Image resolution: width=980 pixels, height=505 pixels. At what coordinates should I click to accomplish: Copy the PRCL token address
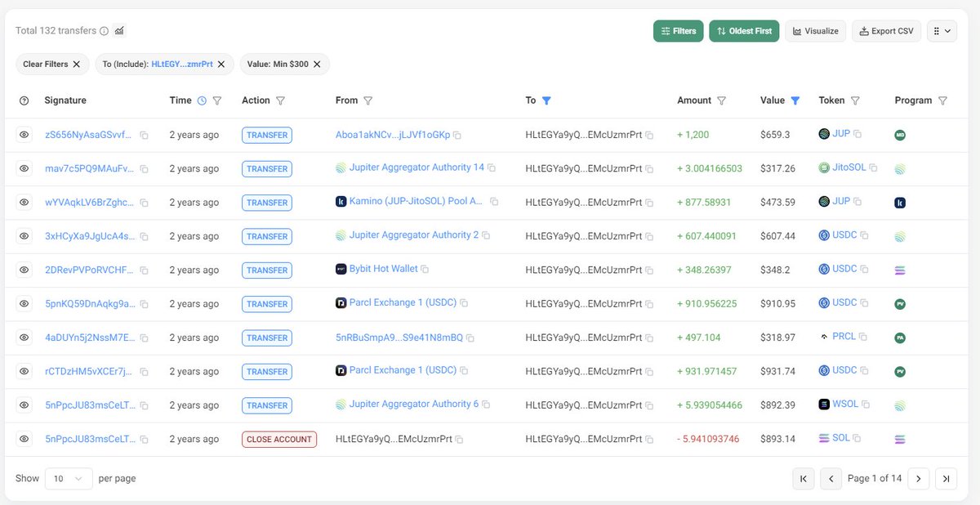pos(862,337)
